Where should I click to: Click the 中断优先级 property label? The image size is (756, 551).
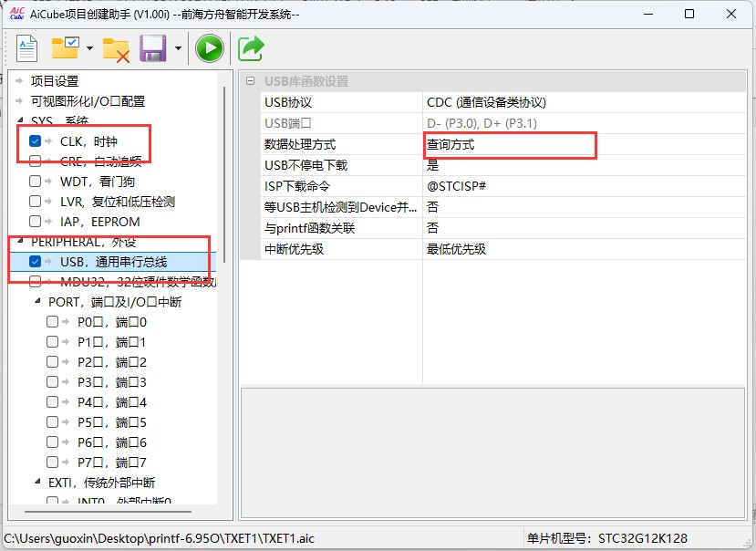295,249
